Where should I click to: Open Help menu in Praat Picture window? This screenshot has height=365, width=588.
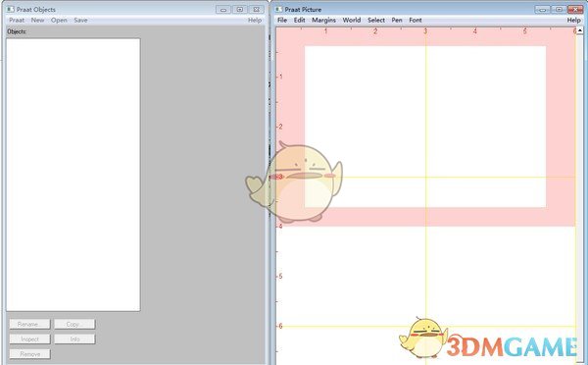tap(573, 21)
